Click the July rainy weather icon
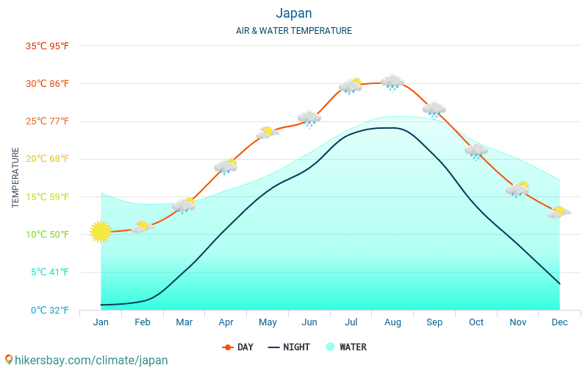The image size is (588, 368). (351, 86)
